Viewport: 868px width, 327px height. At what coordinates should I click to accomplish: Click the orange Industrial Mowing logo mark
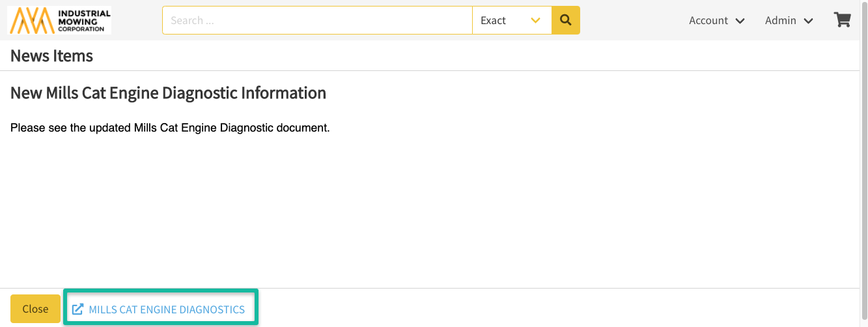coord(31,20)
